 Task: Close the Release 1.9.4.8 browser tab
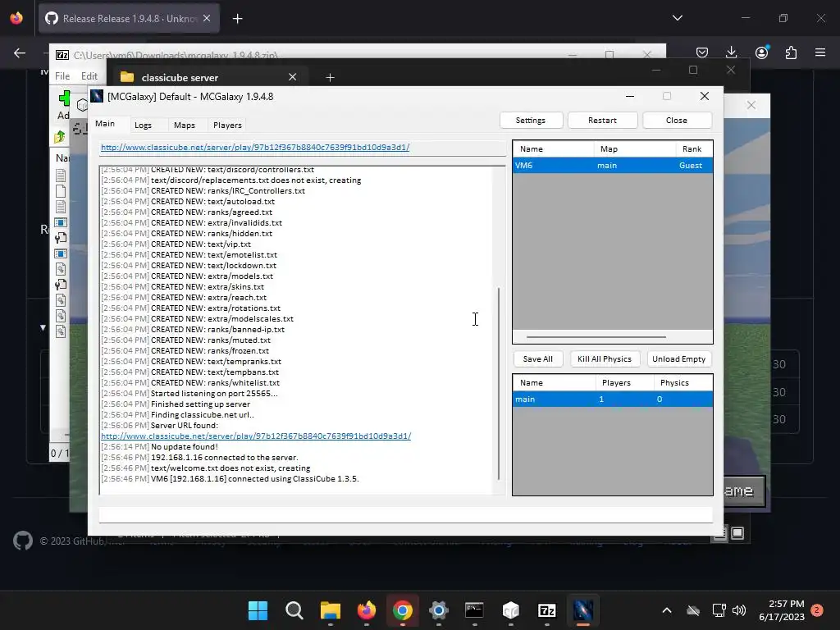coord(207,18)
